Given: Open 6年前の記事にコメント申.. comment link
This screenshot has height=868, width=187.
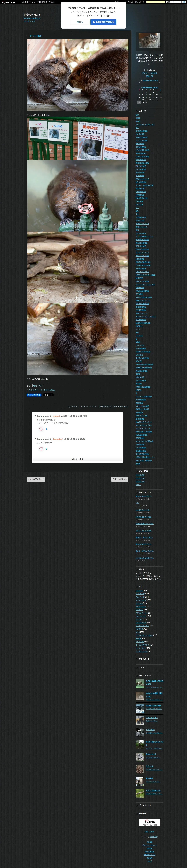Looking at the screenshot, I should [144, 524].
